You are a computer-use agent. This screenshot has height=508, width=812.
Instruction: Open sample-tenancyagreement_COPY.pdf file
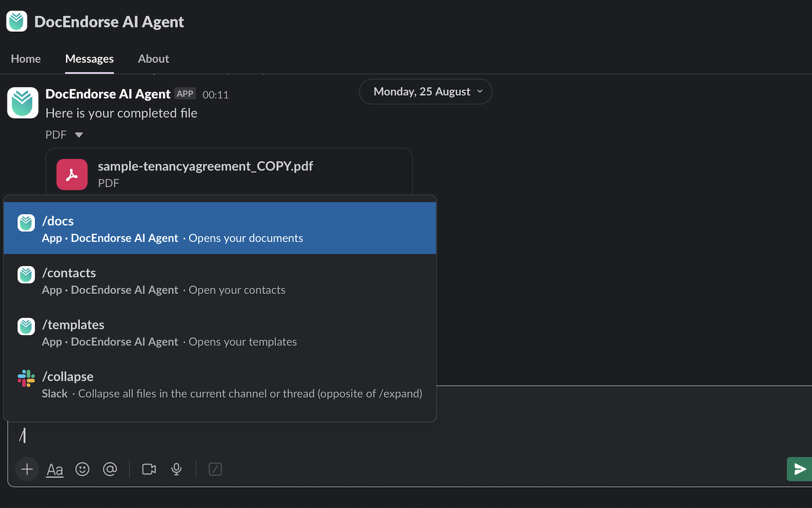[206, 166]
